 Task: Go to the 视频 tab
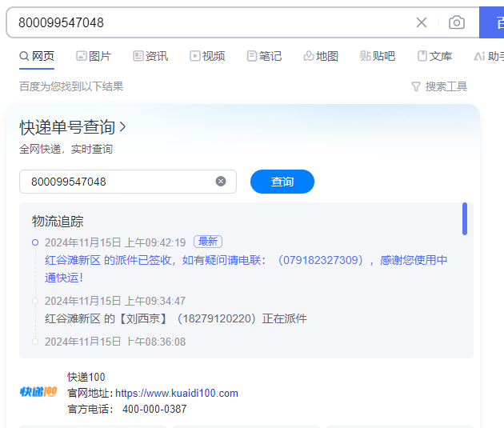tap(207, 56)
